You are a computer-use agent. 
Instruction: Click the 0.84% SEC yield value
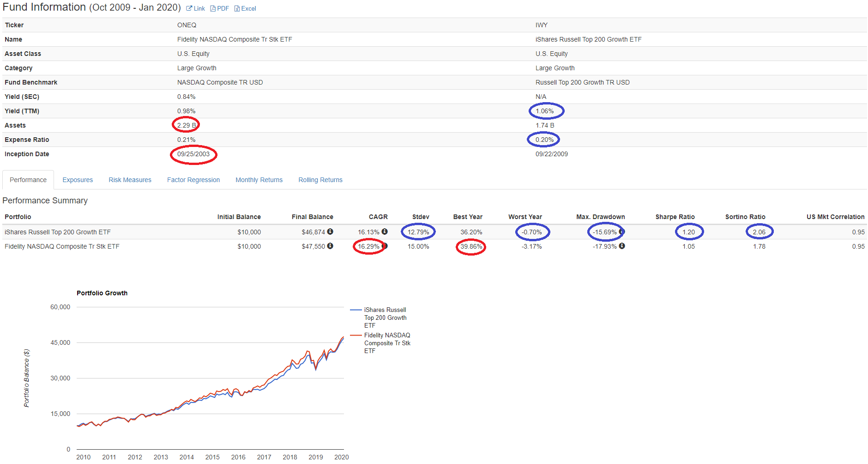187,97
